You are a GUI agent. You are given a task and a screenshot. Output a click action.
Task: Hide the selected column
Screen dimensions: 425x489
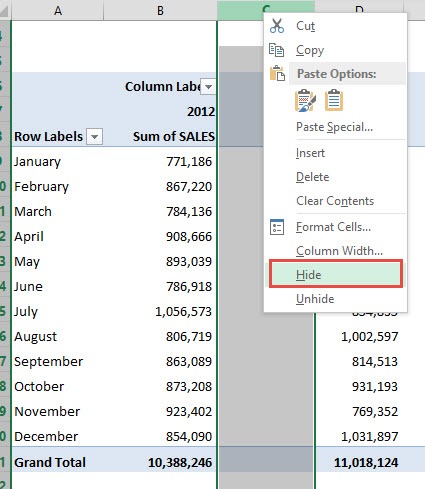click(x=336, y=275)
